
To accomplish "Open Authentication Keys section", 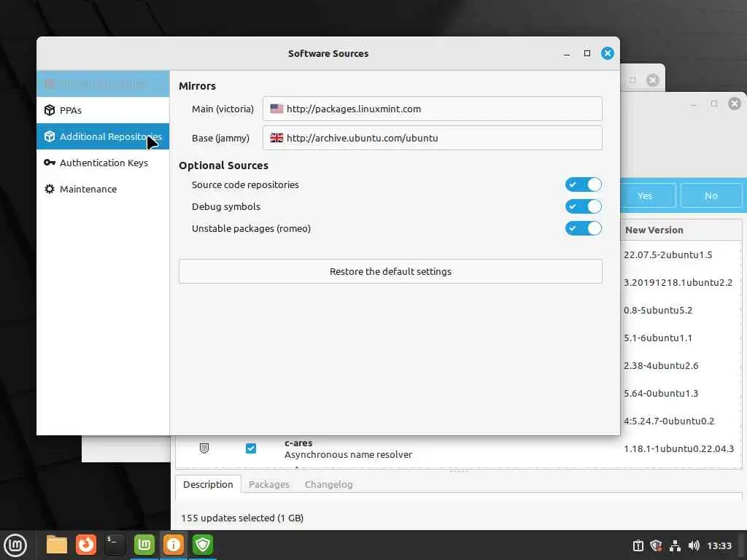I will click(103, 163).
